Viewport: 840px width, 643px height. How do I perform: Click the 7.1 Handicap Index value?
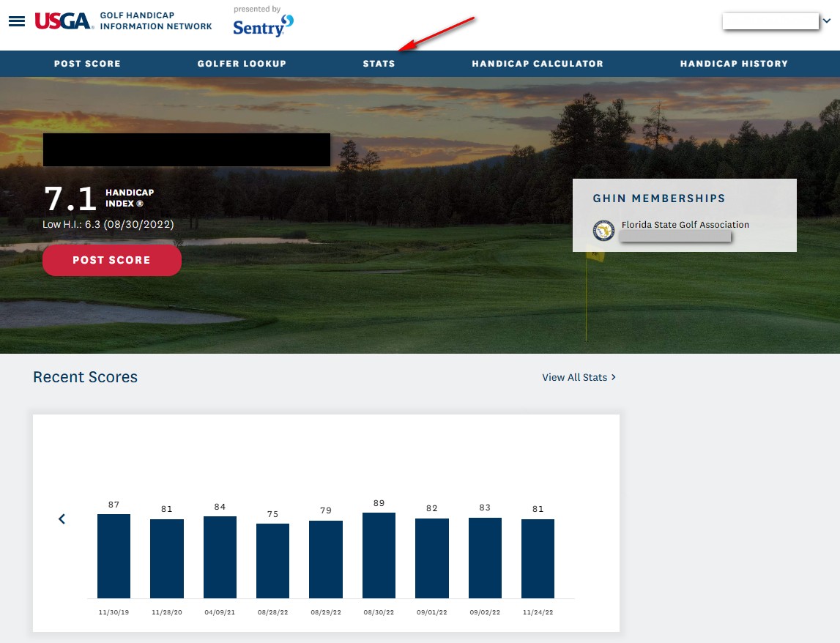70,199
